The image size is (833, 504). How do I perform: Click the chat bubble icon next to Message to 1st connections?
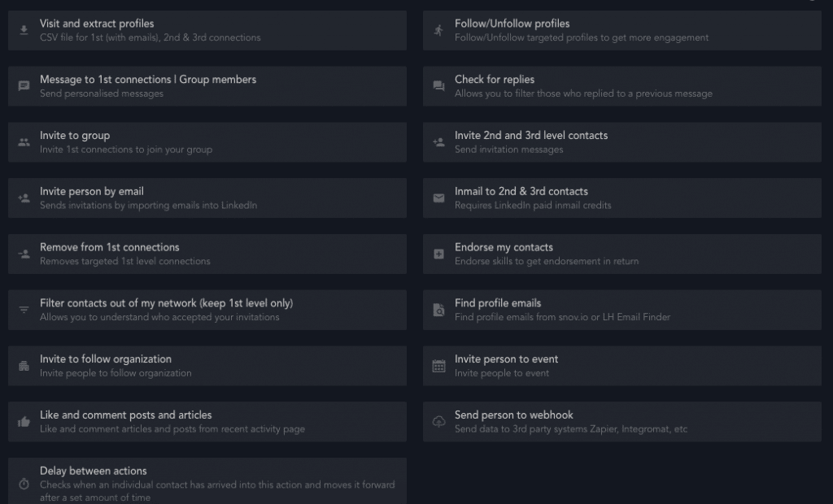[x=24, y=86]
